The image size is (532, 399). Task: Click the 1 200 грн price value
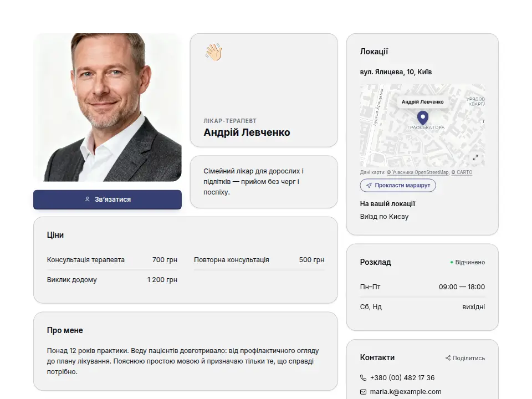coord(162,280)
